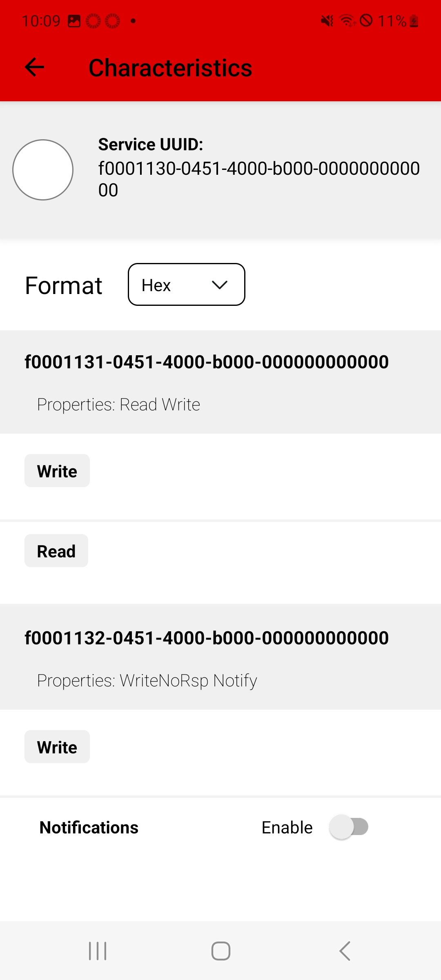Screen dimensions: 441x980
Task: Tap the Enable label beside notifications switch
Action: click(x=287, y=827)
